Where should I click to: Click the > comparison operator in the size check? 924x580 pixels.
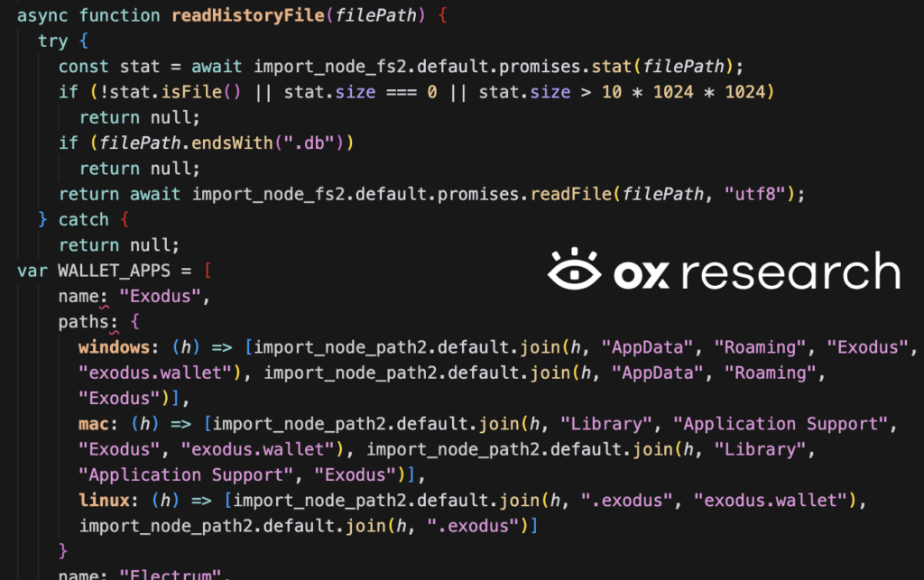coord(586,92)
